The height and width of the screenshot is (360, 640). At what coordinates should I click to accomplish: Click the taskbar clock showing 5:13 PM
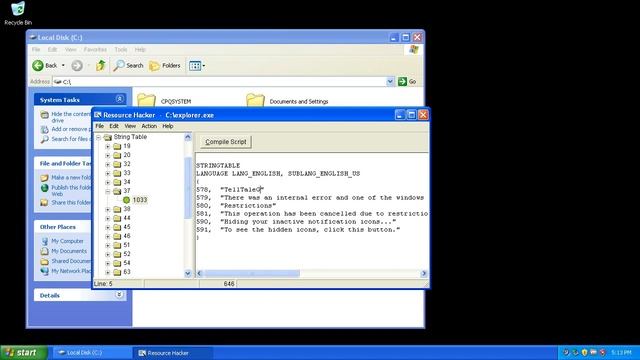pos(621,352)
